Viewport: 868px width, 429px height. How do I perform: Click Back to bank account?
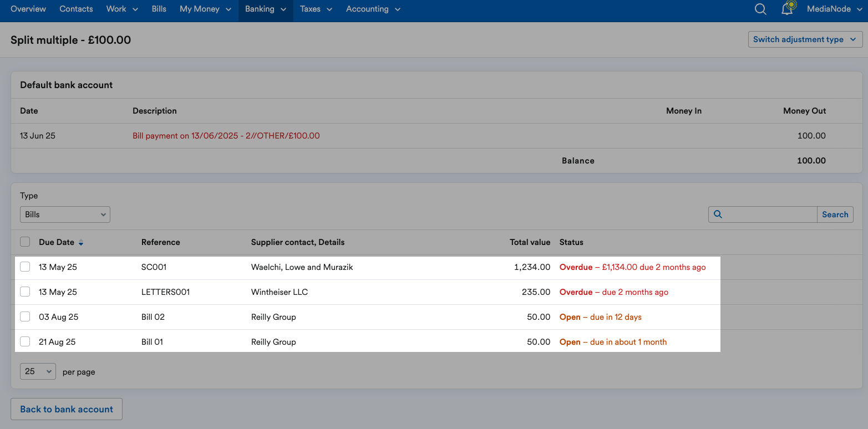(67, 409)
